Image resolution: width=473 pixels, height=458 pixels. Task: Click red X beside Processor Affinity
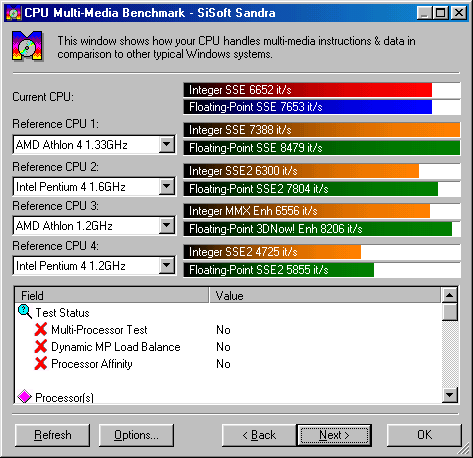pyautogui.click(x=41, y=364)
